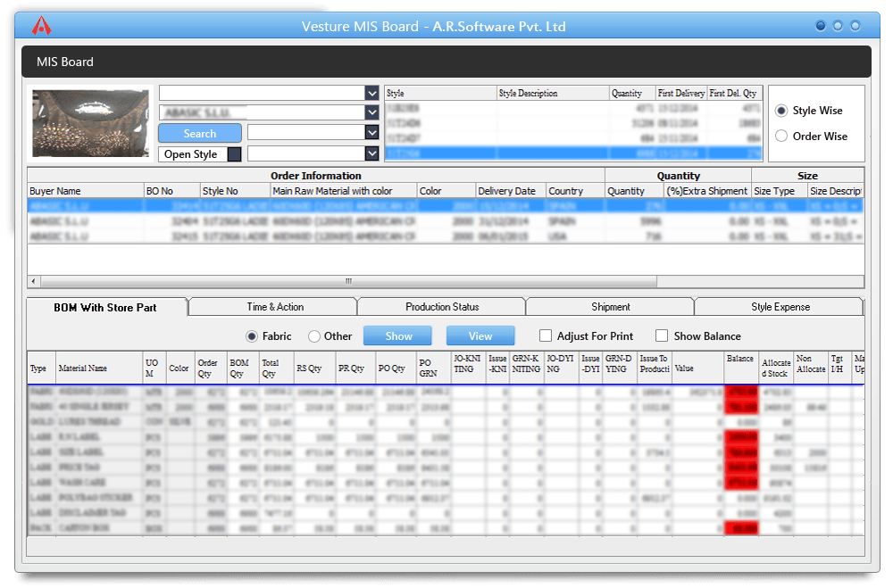This screenshot has height=588, width=893.
Task: Click the first red Balance cell
Action: (x=741, y=392)
